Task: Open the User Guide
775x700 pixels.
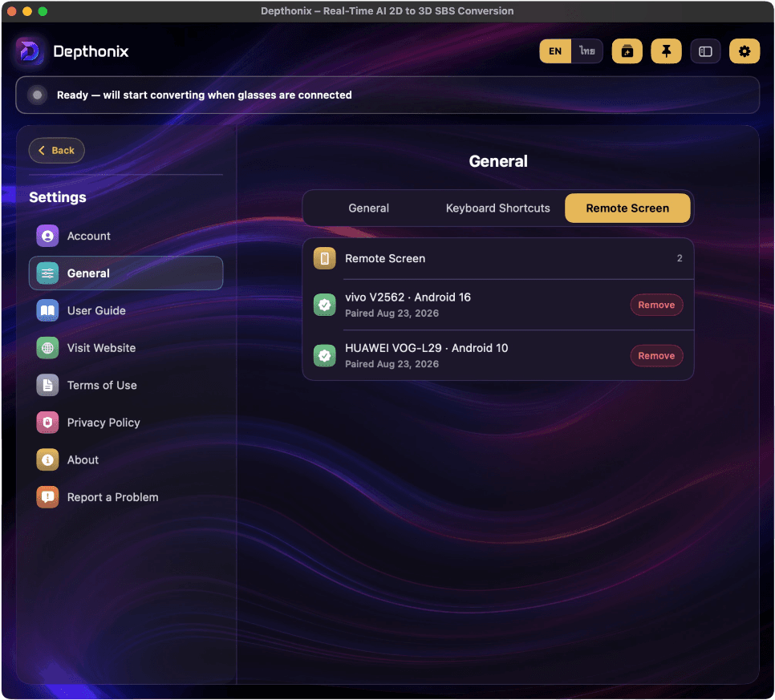Action: pyautogui.click(x=126, y=310)
